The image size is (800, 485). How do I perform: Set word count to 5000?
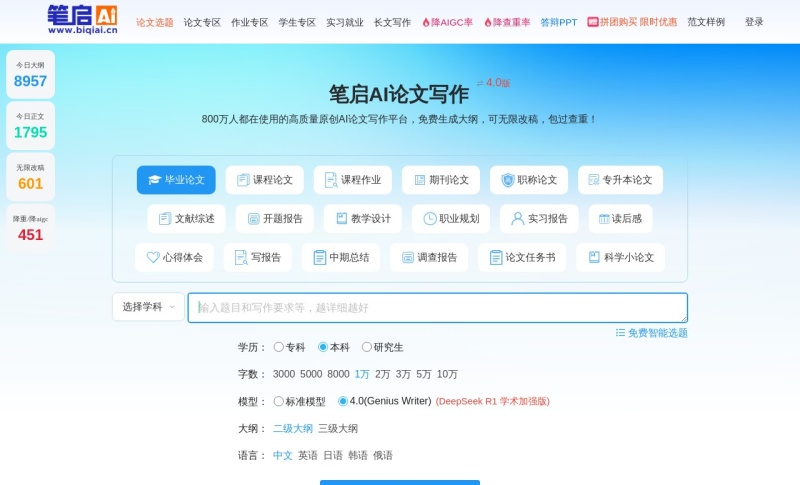[311, 374]
